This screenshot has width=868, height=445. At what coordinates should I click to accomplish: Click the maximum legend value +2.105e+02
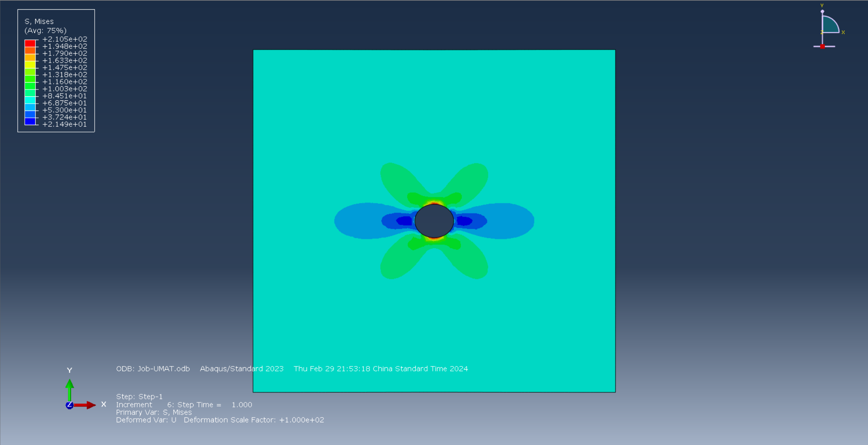point(65,39)
